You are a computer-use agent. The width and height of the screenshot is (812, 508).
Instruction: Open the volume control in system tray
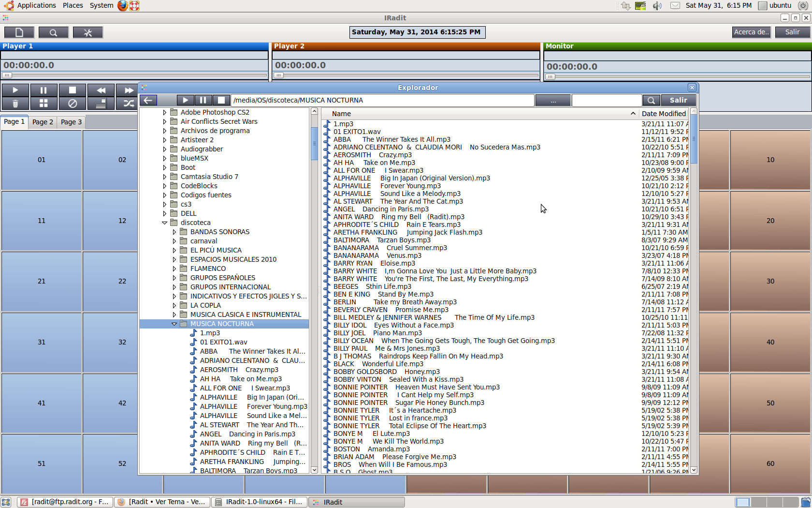pyautogui.click(x=657, y=5)
